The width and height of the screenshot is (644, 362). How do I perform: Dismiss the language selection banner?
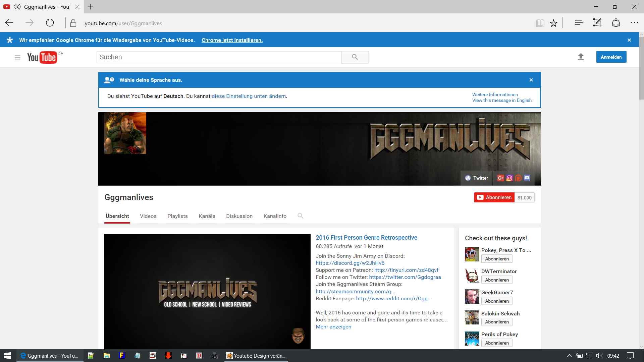tap(531, 80)
